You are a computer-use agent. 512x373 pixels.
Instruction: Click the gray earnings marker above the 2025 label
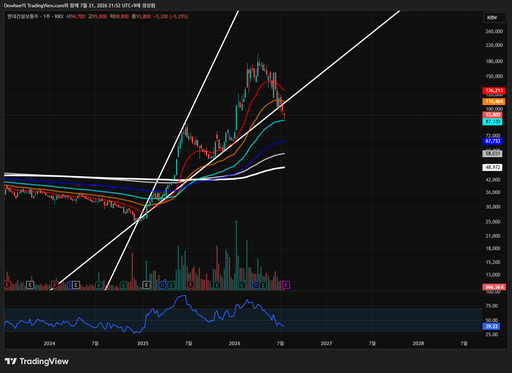tap(147, 285)
